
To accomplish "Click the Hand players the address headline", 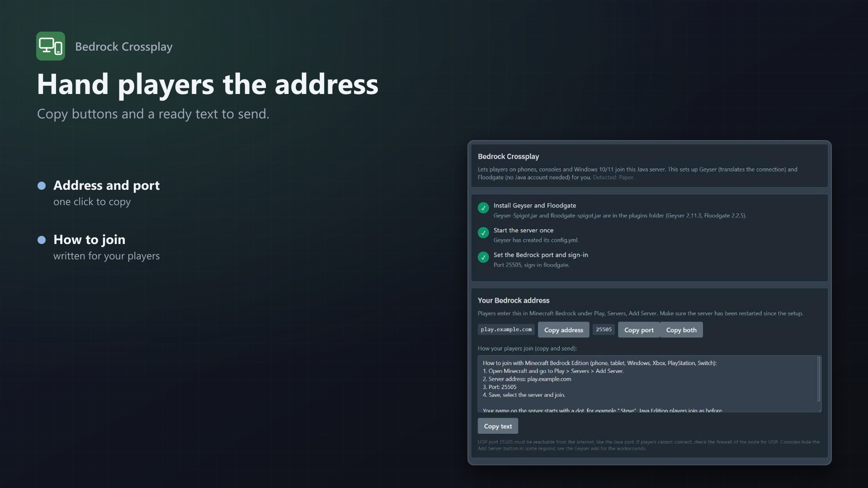I will (208, 84).
